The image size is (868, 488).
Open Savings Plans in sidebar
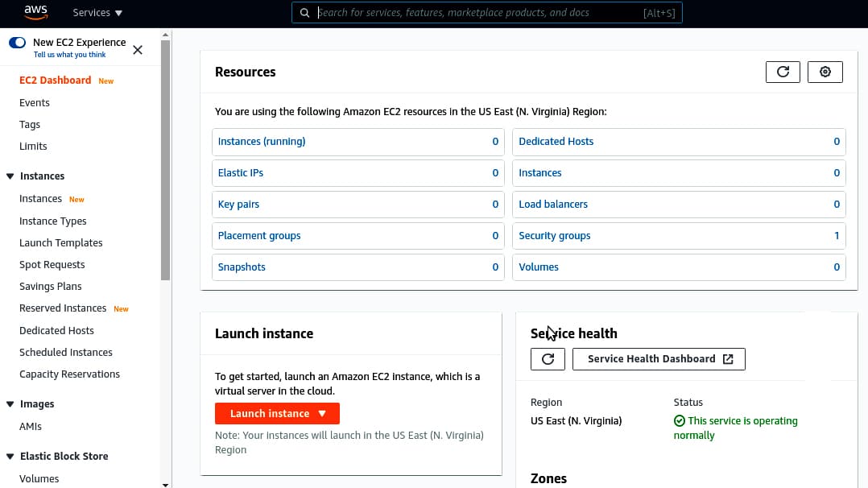point(51,287)
